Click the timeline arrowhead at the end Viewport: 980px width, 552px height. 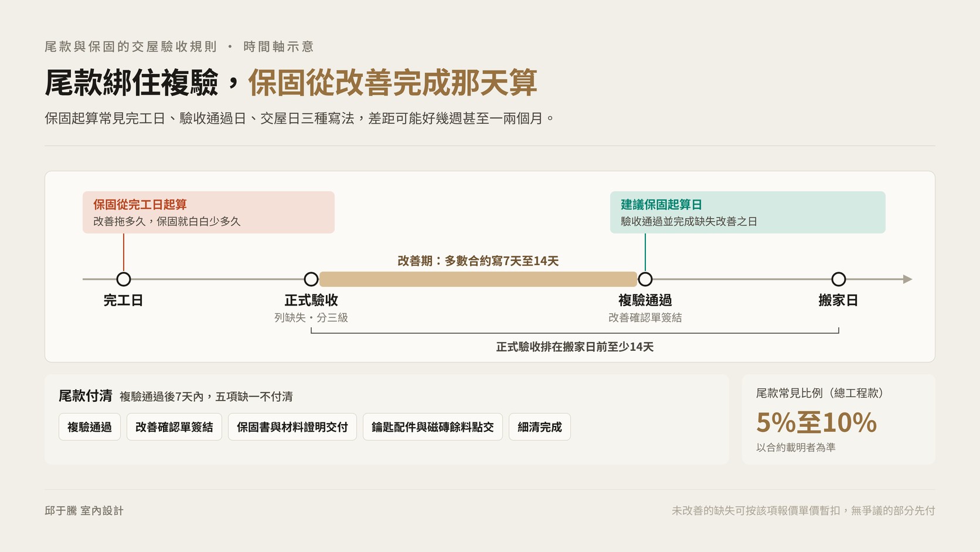[x=908, y=279]
